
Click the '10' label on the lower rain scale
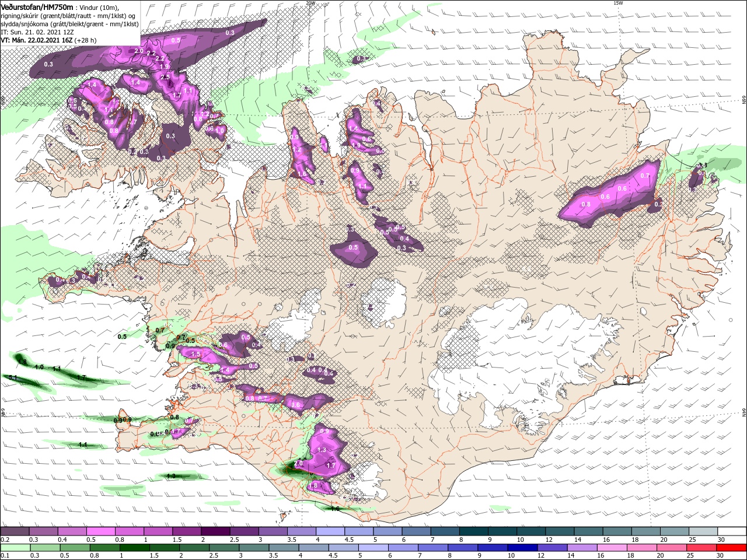[x=511, y=555]
